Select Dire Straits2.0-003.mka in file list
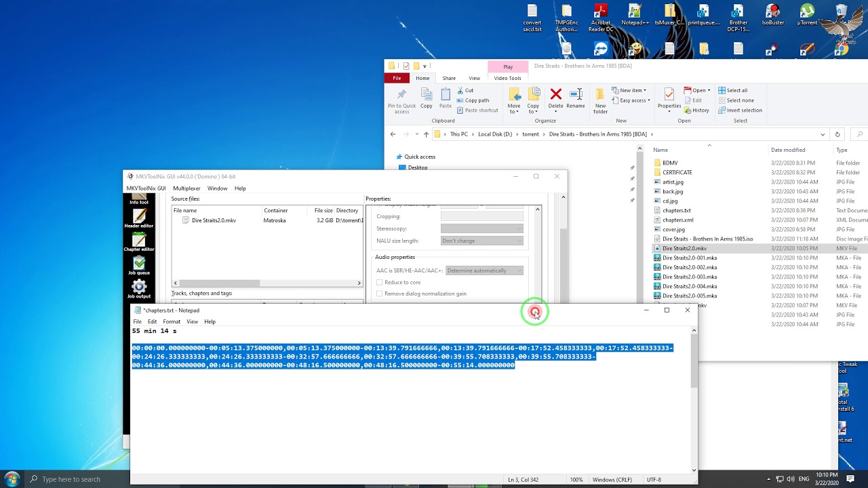Image resolution: width=868 pixels, height=488 pixels. (689, 277)
